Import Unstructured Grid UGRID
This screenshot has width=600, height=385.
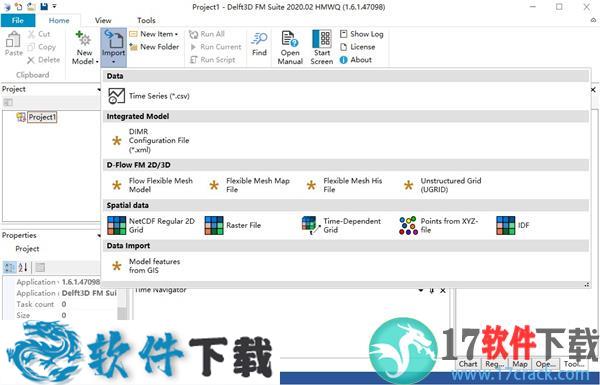point(443,185)
